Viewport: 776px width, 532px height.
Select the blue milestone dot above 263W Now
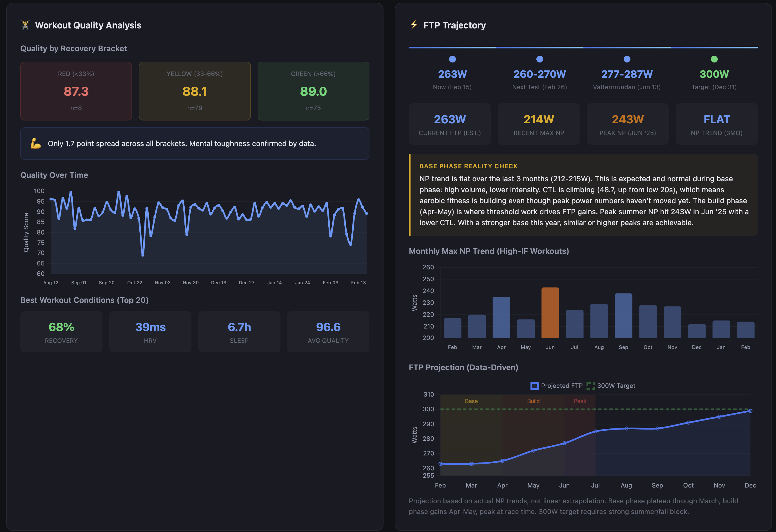(452, 59)
